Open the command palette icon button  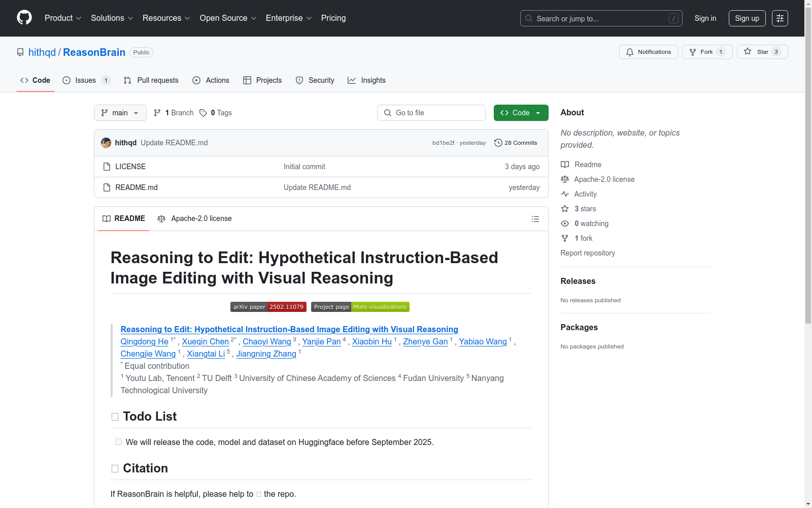[780, 18]
